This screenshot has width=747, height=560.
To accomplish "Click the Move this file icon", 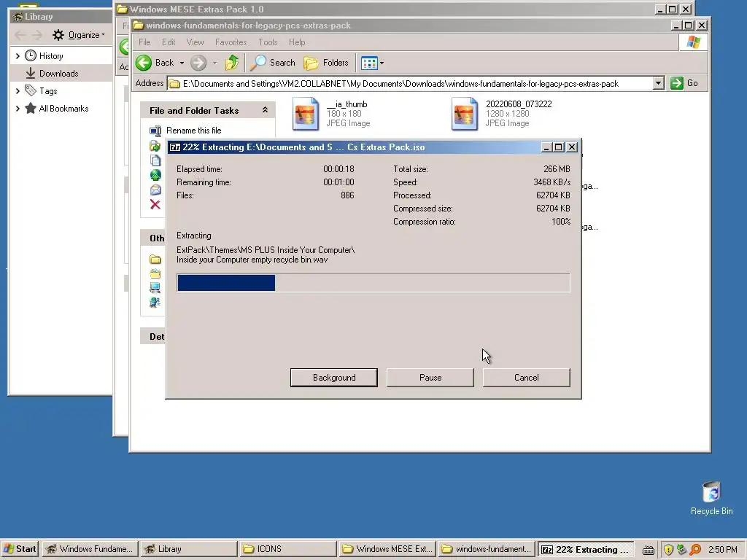I will click(155, 146).
